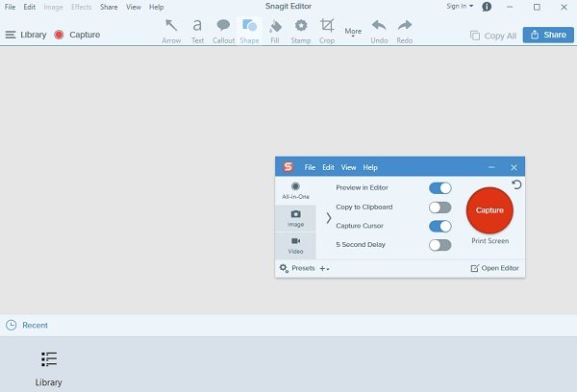Click the big red Capture button
This screenshot has width=577, height=392.
[x=489, y=210]
